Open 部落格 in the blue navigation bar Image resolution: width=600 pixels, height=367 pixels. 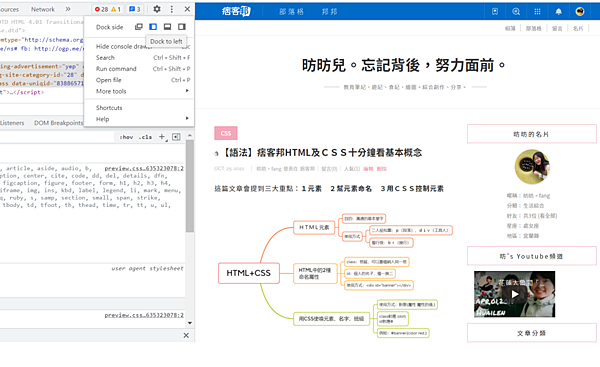[291, 12]
